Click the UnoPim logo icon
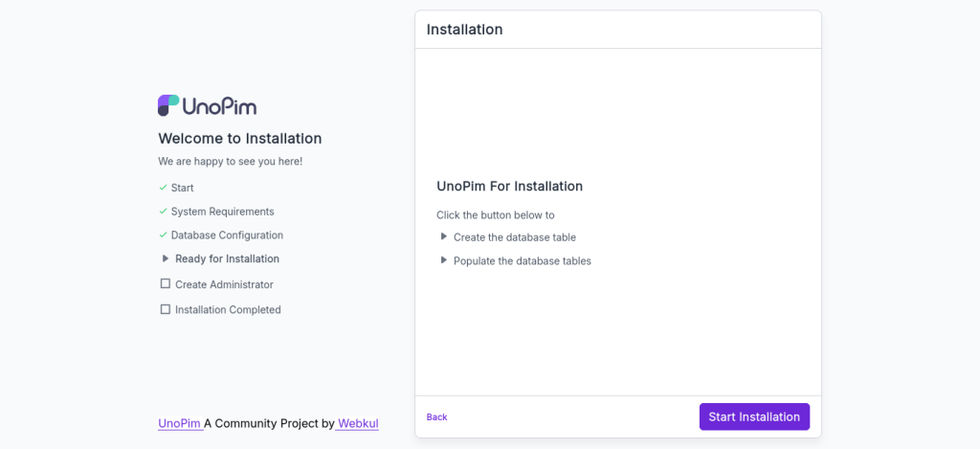 pos(168,105)
